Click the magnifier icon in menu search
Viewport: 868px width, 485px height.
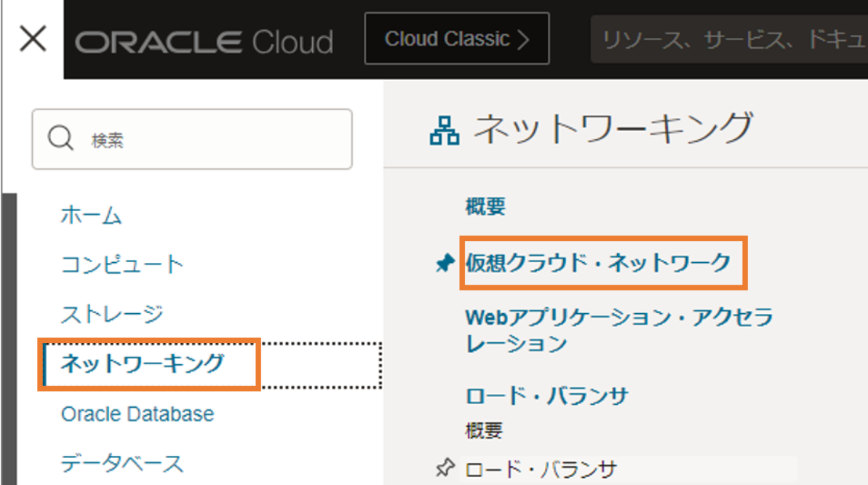pos(60,138)
